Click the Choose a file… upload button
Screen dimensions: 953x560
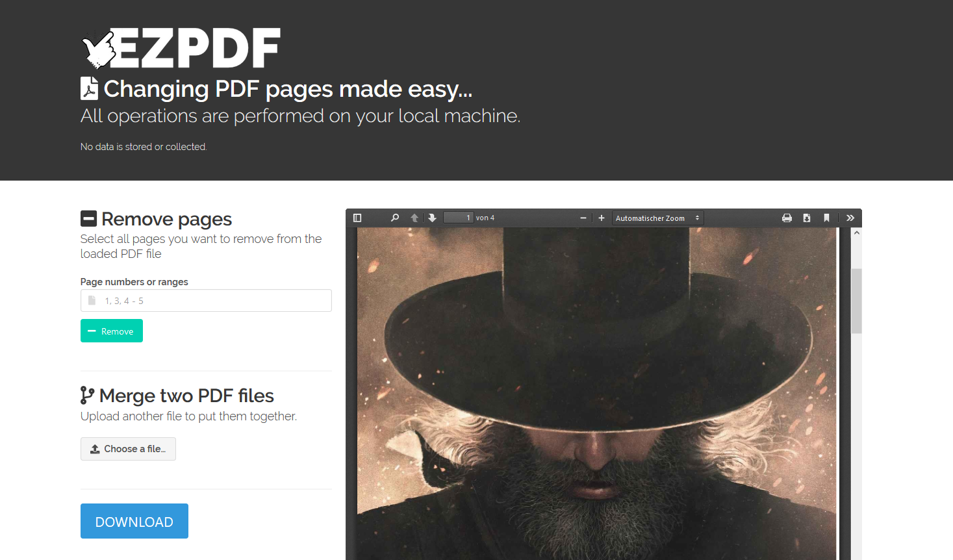[128, 449]
